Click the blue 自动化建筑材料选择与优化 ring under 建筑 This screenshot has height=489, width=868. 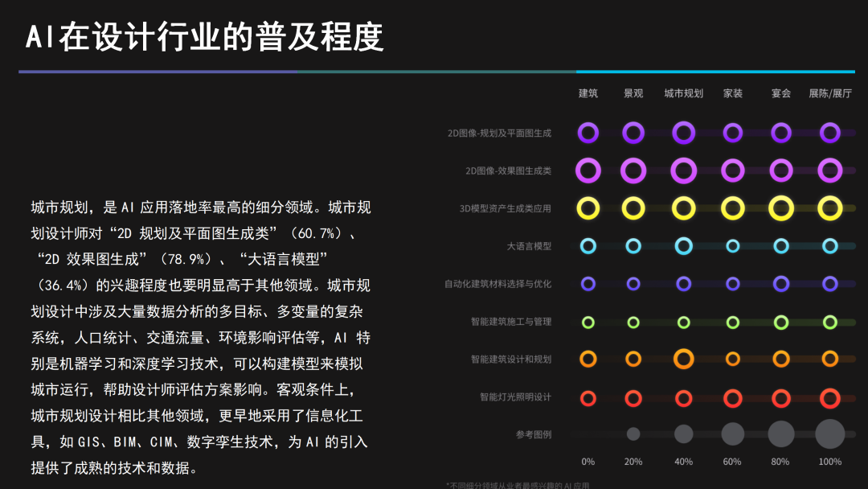[588, 284]
